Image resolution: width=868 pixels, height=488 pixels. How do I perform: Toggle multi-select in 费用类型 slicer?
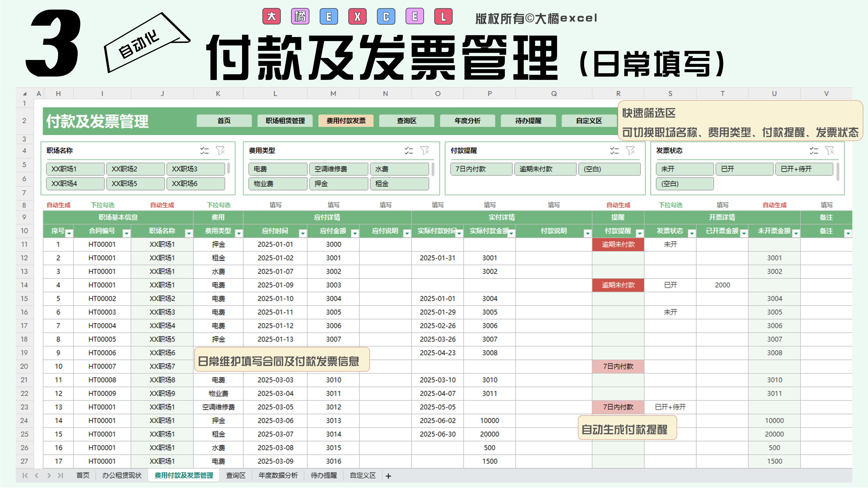click(408, 151)
